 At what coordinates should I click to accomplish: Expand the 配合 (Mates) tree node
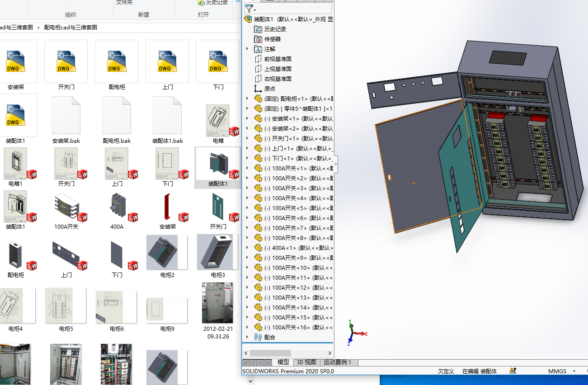point(246,337)
